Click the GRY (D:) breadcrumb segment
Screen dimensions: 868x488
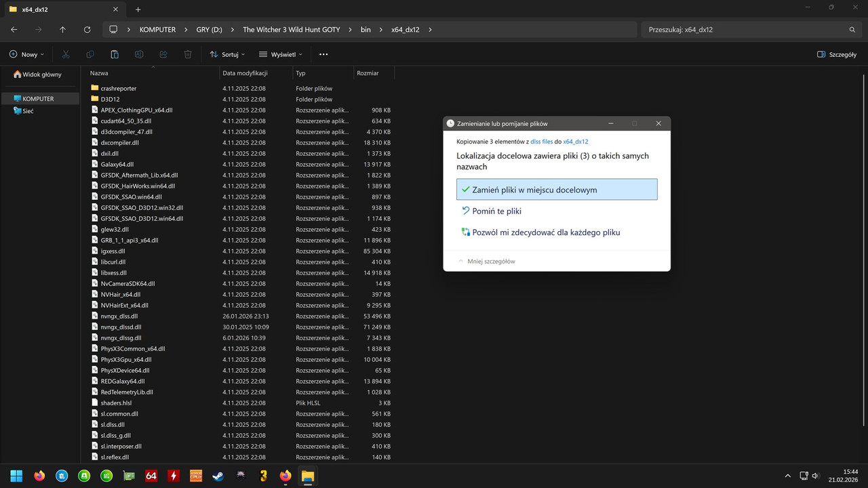208,30
